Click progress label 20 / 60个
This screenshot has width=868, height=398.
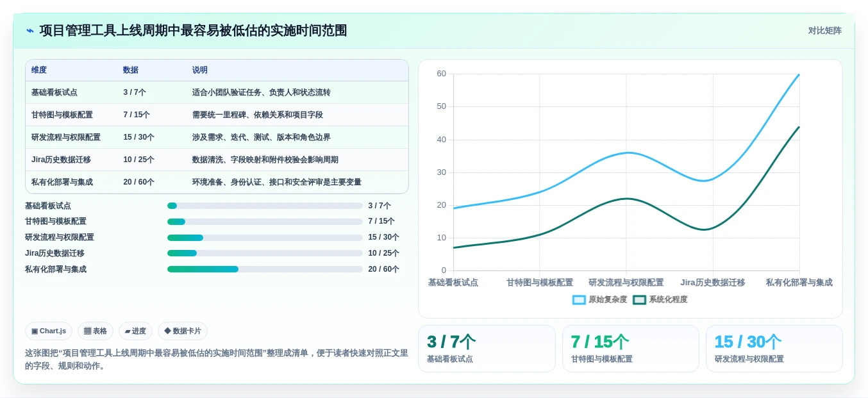click(383, 269)
